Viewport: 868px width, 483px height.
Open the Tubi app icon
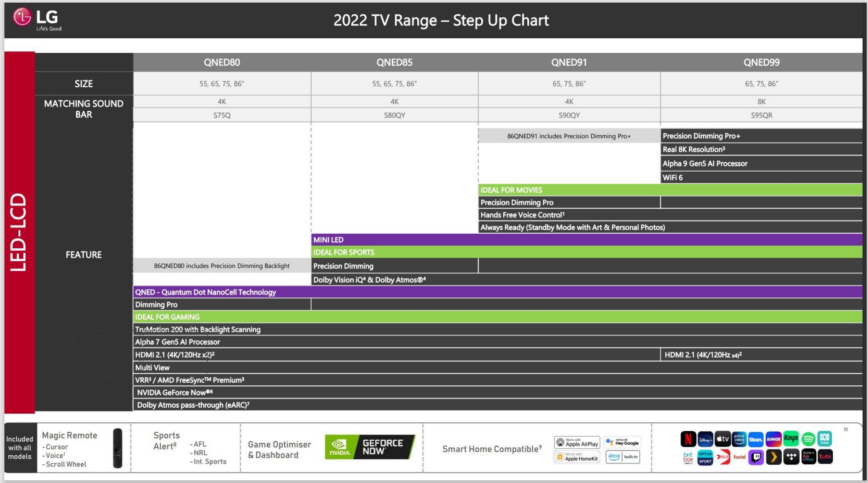point(825,457)
